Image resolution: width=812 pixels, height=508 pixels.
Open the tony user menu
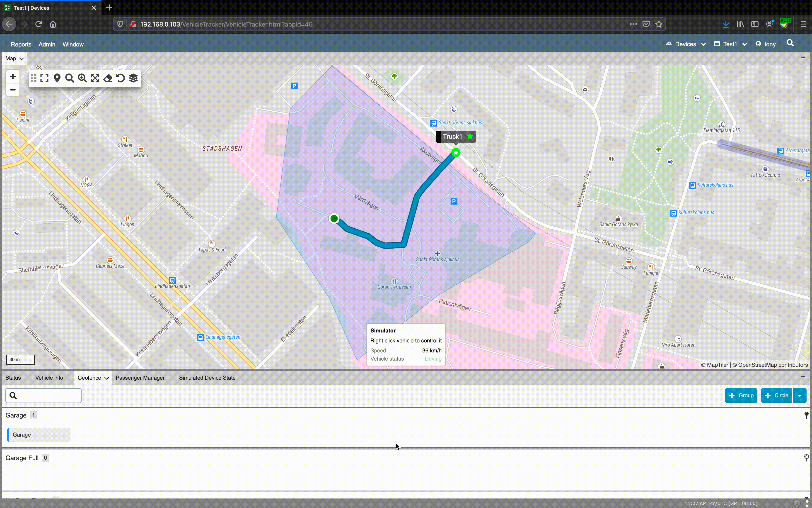766,44
